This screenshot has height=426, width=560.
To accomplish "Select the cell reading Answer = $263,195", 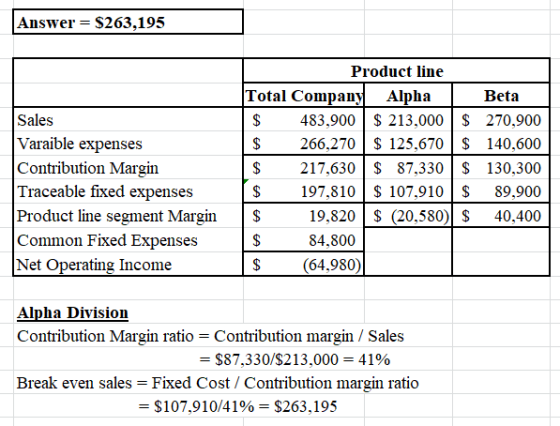I will (128, 22).
